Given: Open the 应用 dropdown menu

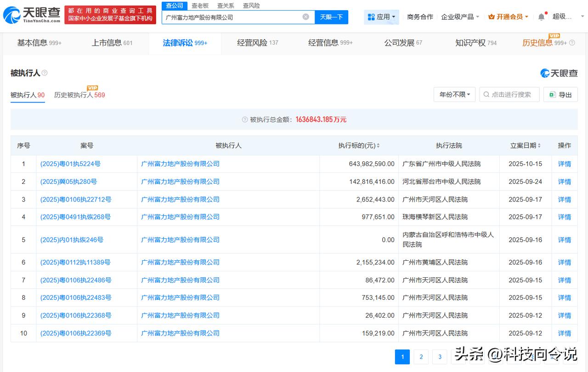Looking at the screenshot, I should (x=382, y=17).
